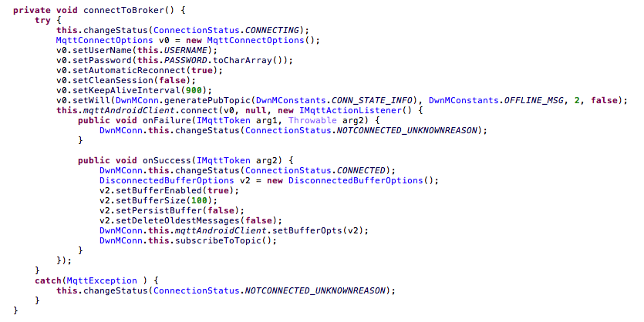Click MqttException in catch clause

pyautogui.click(x=102, y=280)
